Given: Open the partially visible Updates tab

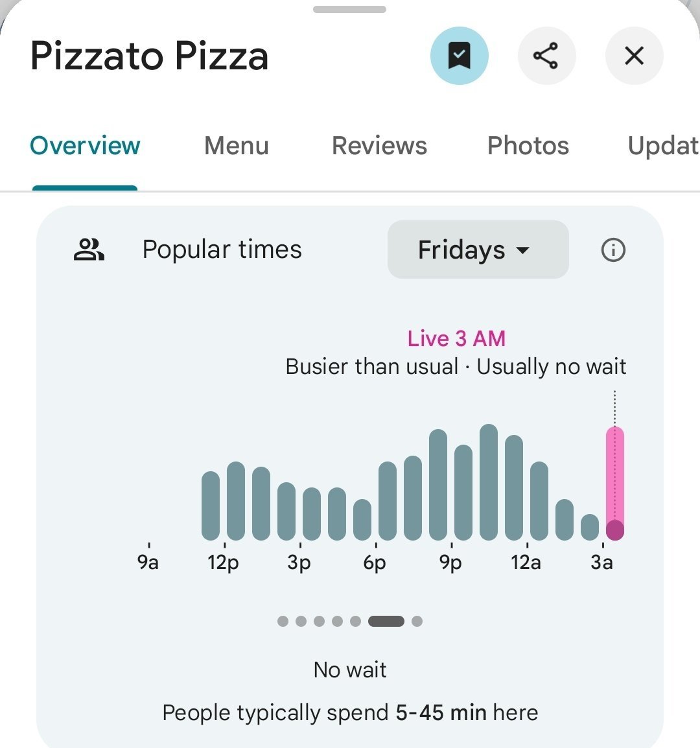Looking at the screenshot, I should click(x=662, y=146).
